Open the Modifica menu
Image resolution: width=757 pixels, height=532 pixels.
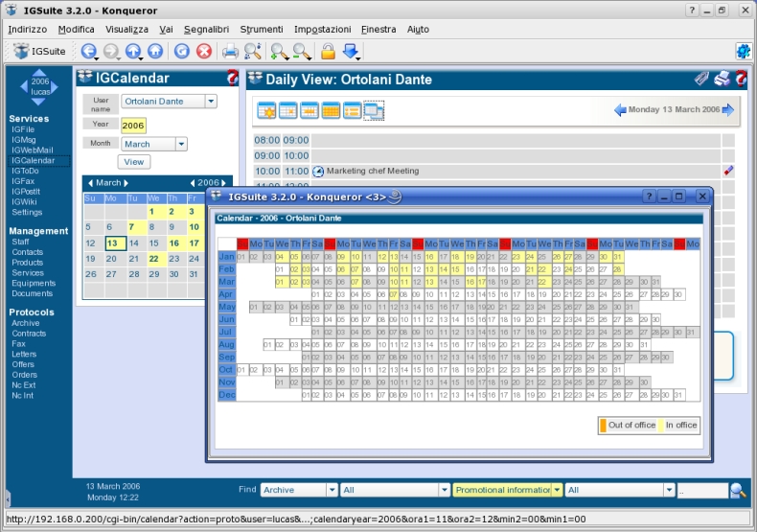point(77,30)
